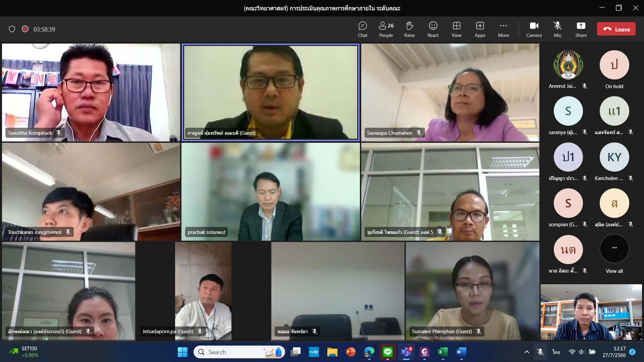Open the Apps panel
Image resolution: width=644 pixels, height=362 pixels.
tap(480, 29)
